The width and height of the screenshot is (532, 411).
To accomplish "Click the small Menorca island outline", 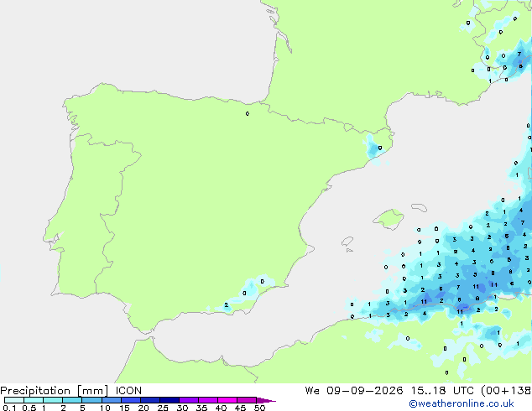I will click(419, 207).
